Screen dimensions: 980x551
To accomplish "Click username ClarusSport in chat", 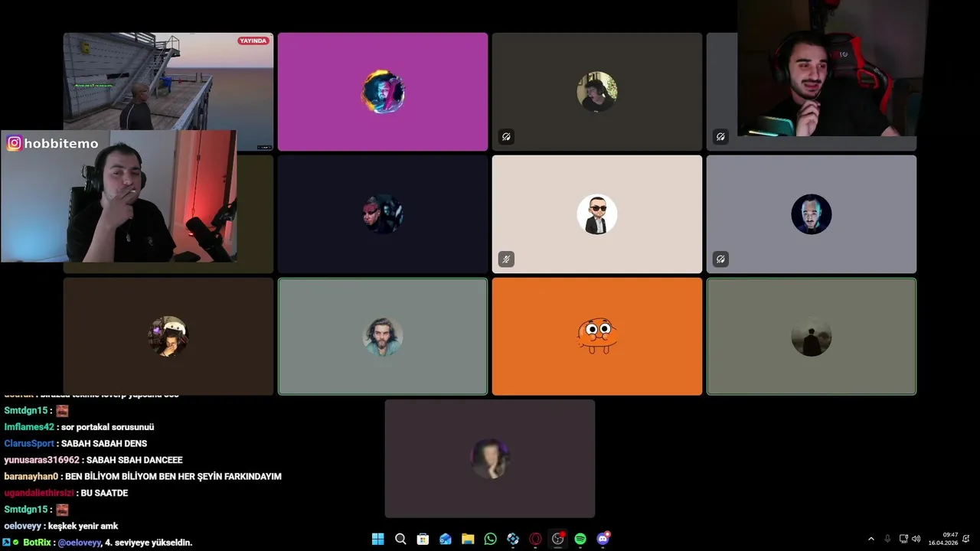I will pos(29,444).
